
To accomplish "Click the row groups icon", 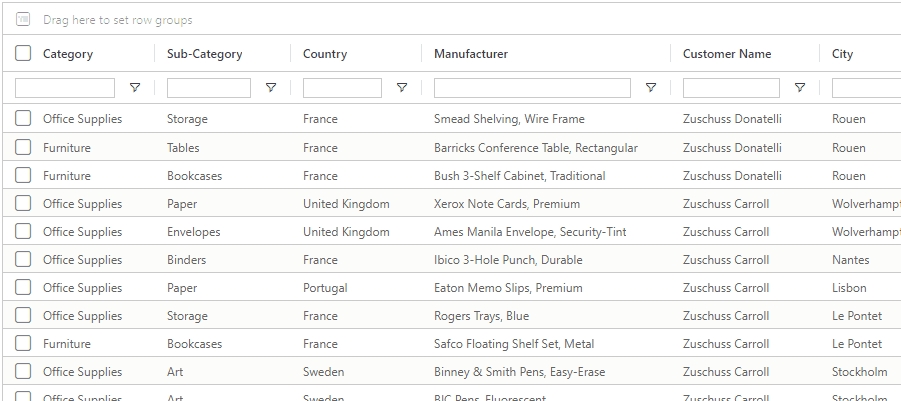I will point(23,20).
